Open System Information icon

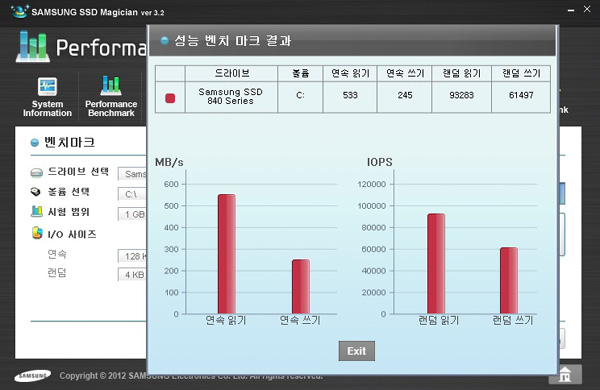coord(47,86)
